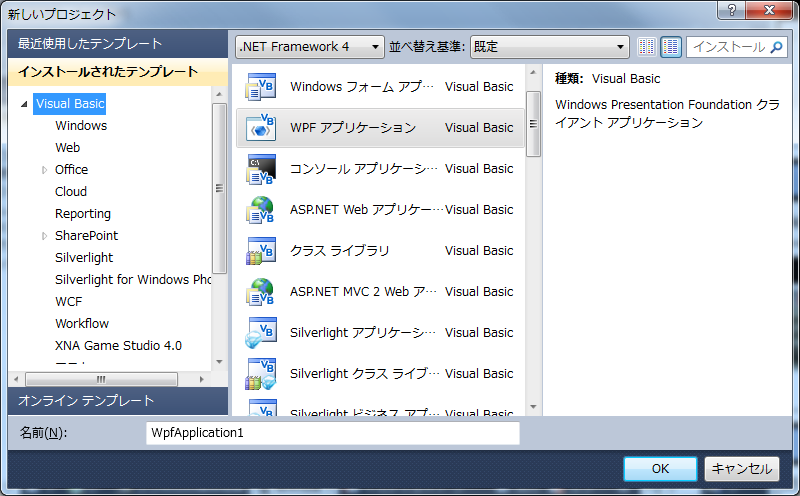Click the template list scroll up arrow
The image size is (800, 496).
(x=533, y=72)
